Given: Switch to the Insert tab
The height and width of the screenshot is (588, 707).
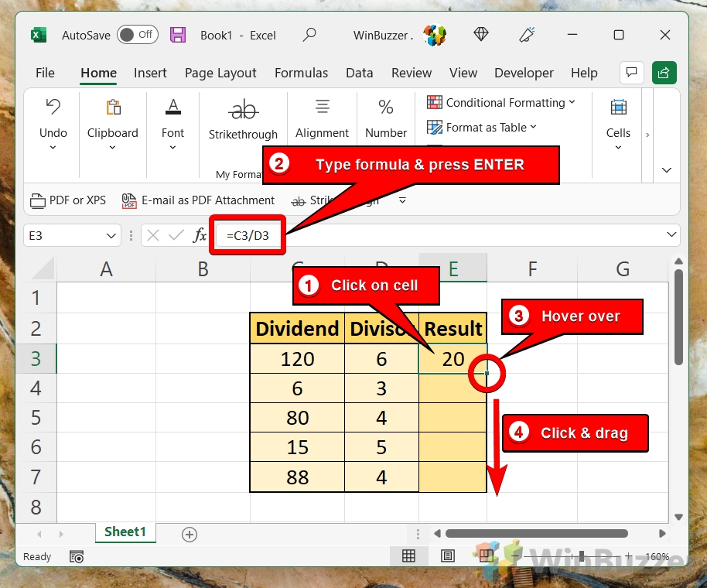Looking at the screenshot, I should pyautogui.click(x=150, y=73).
